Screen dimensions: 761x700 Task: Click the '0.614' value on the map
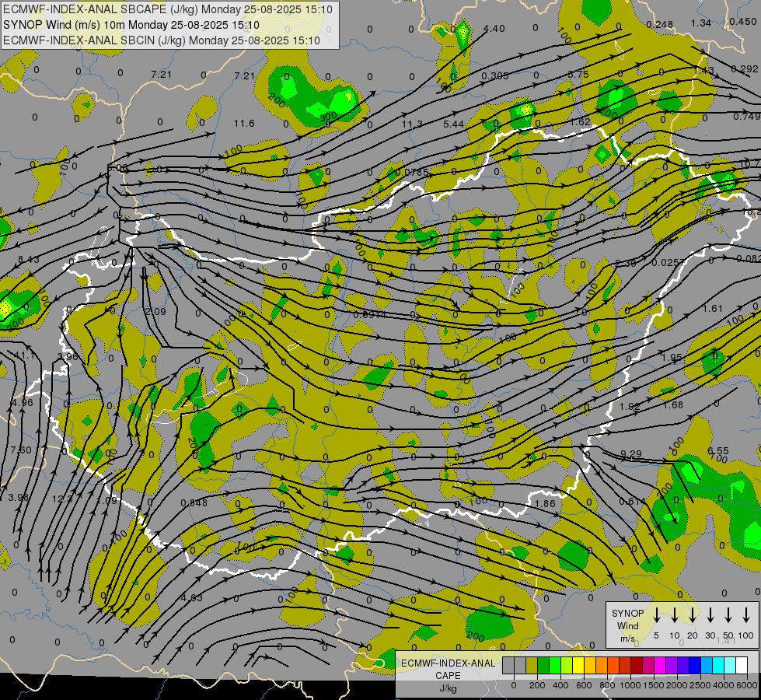[x=633, y=502]
